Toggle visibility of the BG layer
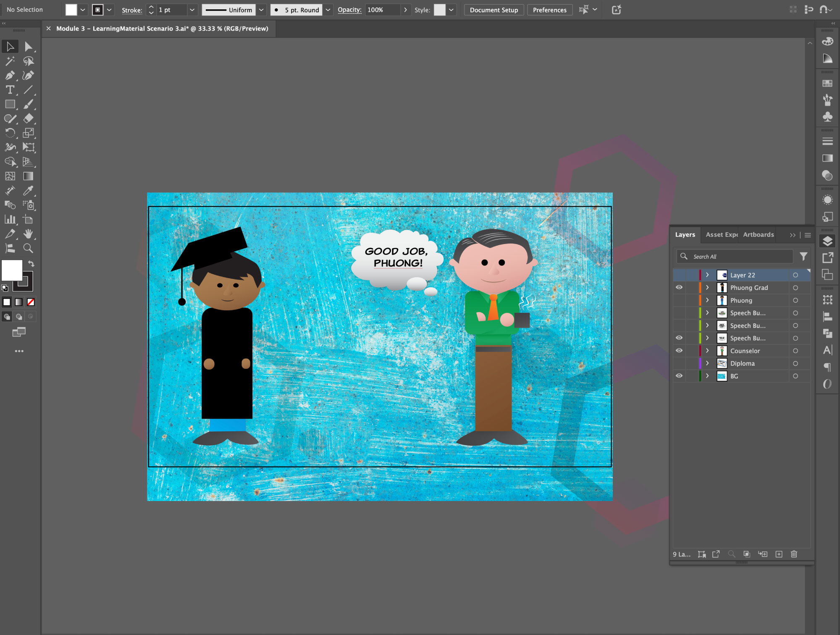 tap(679, 376)
